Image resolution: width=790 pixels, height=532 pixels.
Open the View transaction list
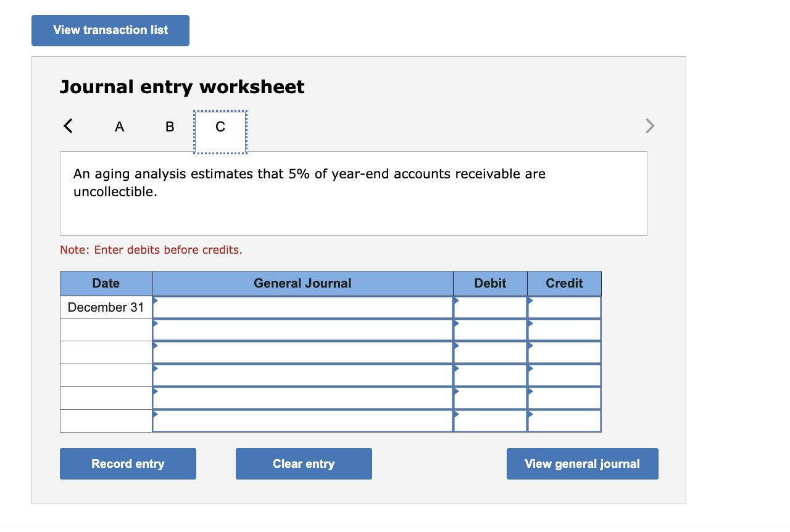(x=110, y=30)
